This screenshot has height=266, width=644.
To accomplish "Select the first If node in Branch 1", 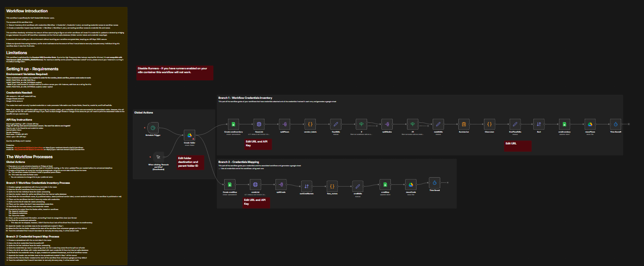I will coord(361,124).
